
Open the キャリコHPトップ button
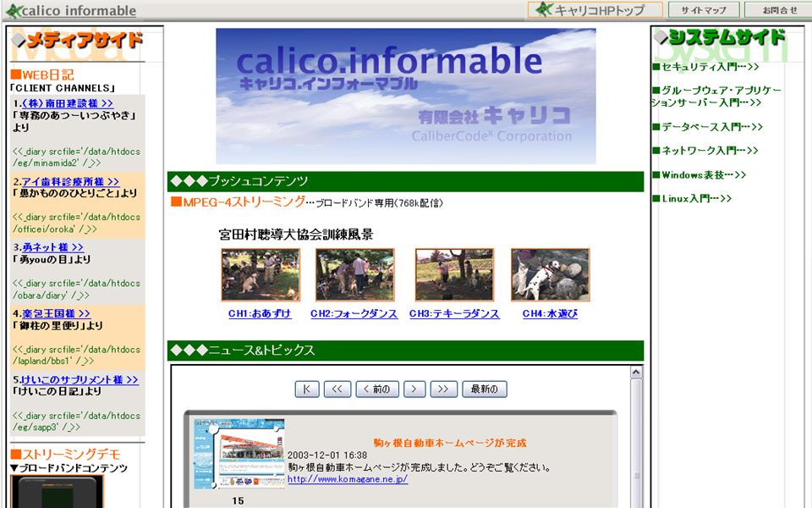click(x=595, y=10)
